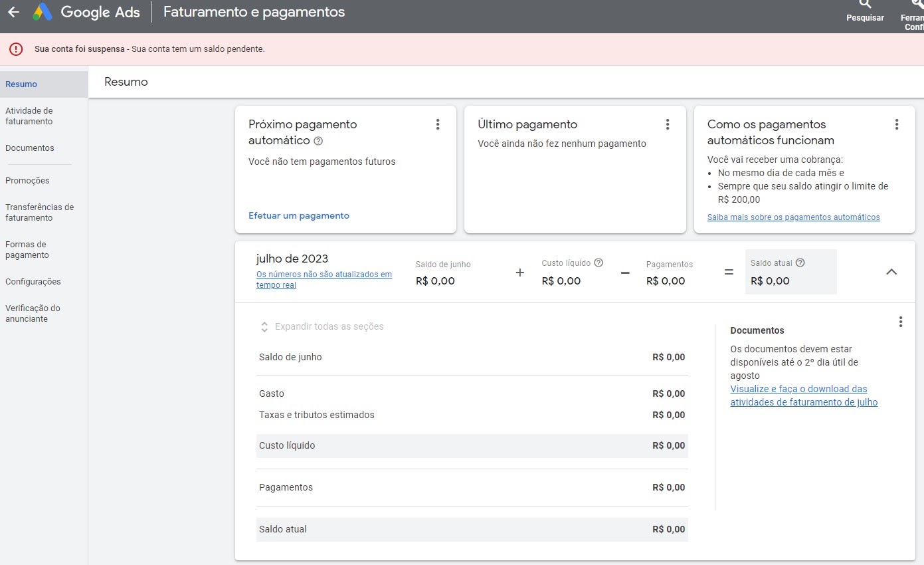Viewport: 924px width, 565px height.
Task: Click the Pagamentos R$ 0,00 summary value
Action: 666,281
